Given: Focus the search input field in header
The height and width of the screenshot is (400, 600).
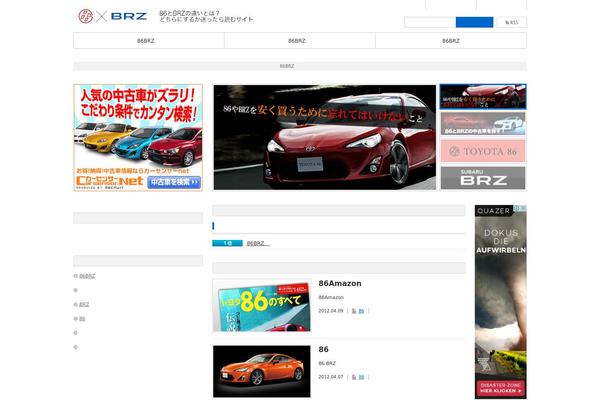Looking at the screenshot, I should (x=430, y=22).
